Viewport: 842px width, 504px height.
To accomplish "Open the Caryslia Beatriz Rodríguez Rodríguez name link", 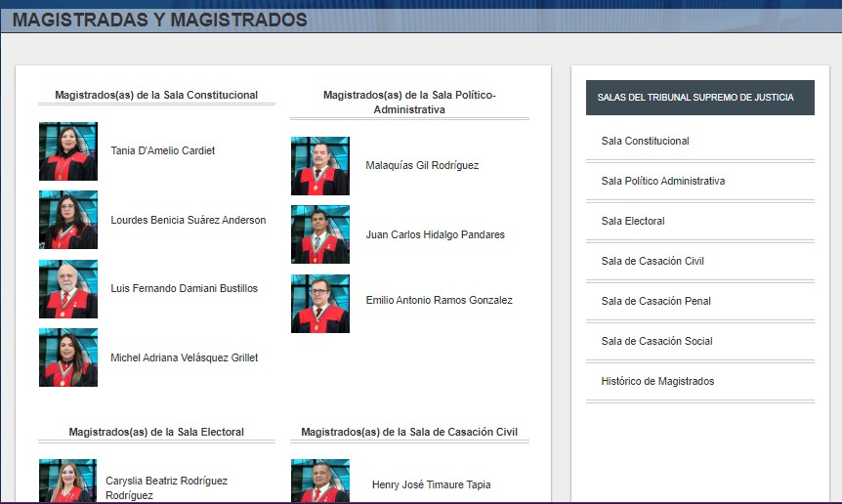I will pos(166,487).
